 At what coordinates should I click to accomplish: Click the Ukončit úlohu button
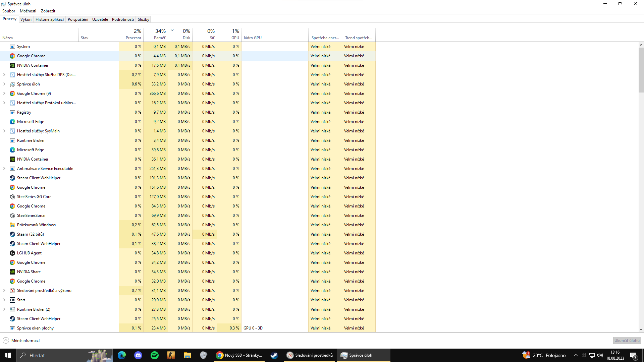tap(627, 341)
